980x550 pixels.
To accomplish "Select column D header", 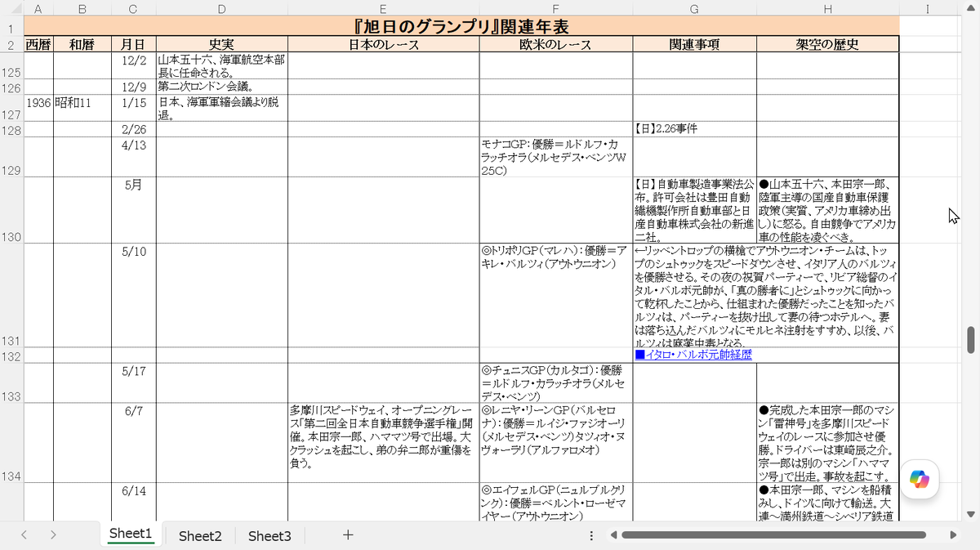I will (222, 9).
